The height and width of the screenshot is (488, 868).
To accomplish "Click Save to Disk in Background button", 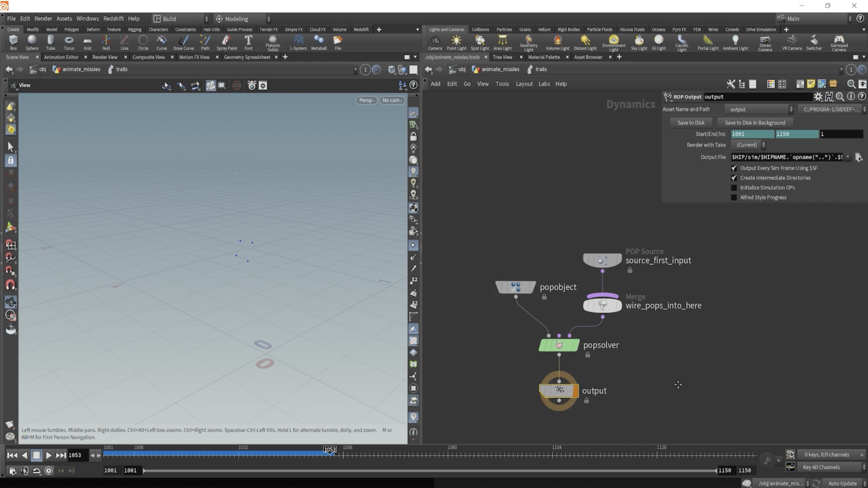I will 755,123.
